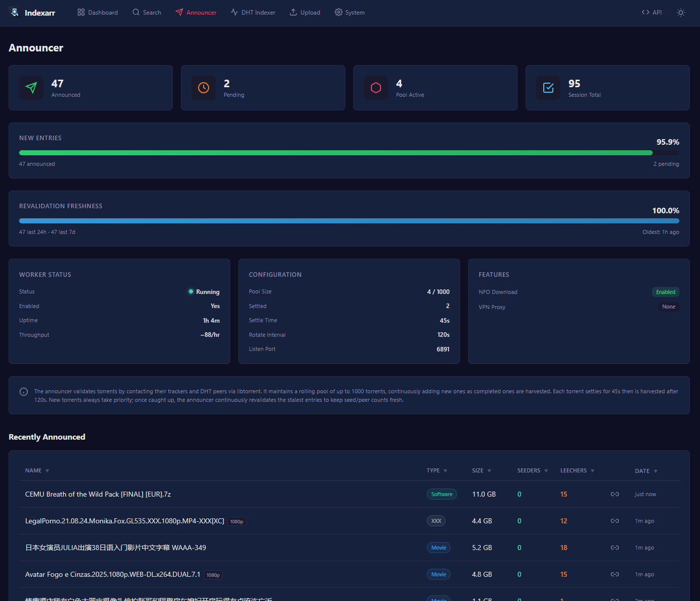Open the Upload page
The image size is (700, 601).
(x=305, y=13)
